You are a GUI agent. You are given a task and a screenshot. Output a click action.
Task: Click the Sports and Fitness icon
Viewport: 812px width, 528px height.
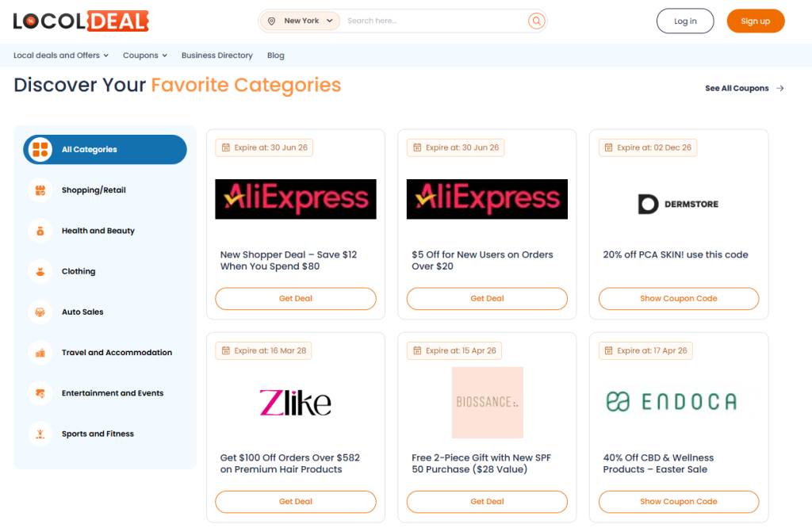40,434
